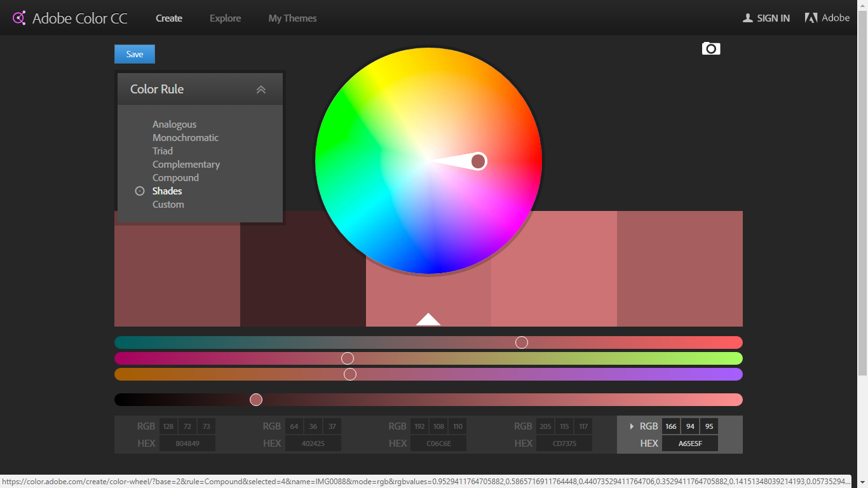This screenshot has width=868, height=488.
Task: Click the Adobe Color CC logo icon
Action: pyautogui.click(x=19, y=18)
